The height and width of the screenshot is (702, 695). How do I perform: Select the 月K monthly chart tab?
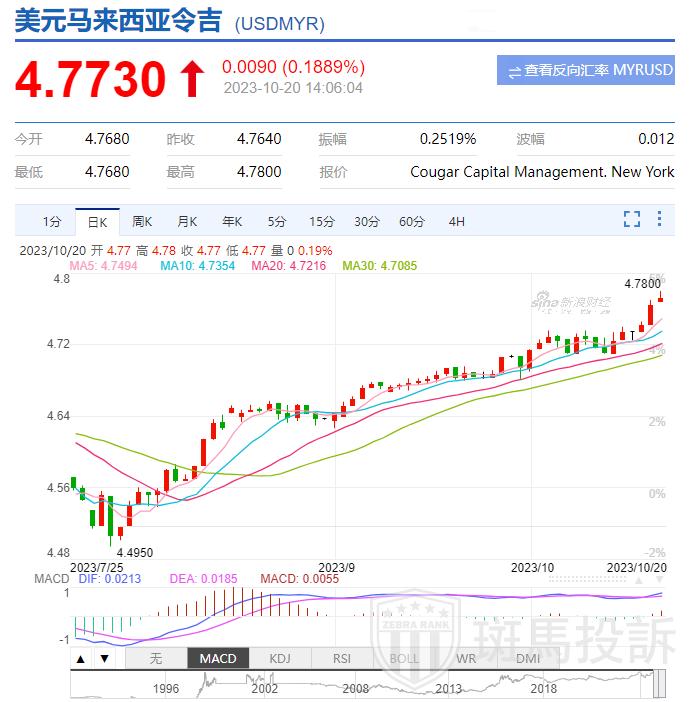[187, 221]
